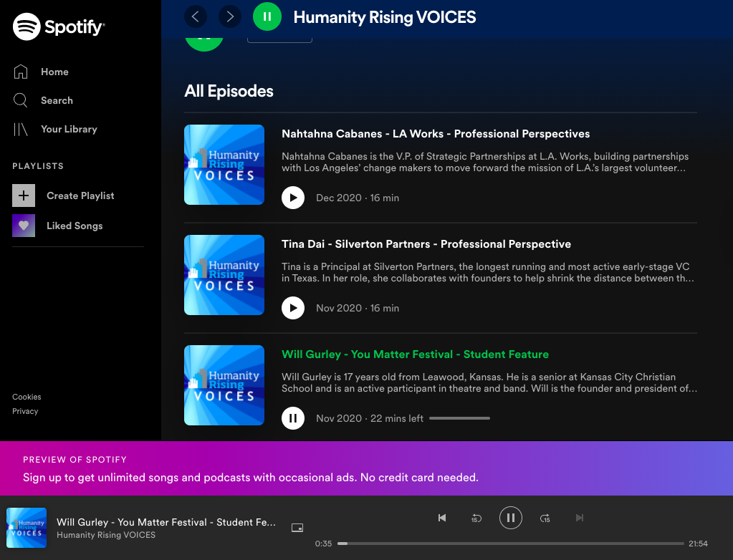
Task: Open Nahtahna Cabanes episode title
Action: point(436,134)
